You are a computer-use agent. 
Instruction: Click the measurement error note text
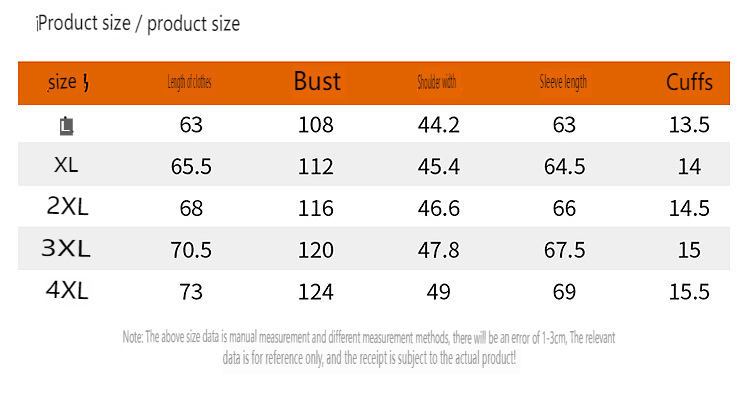tap(369, 347)
